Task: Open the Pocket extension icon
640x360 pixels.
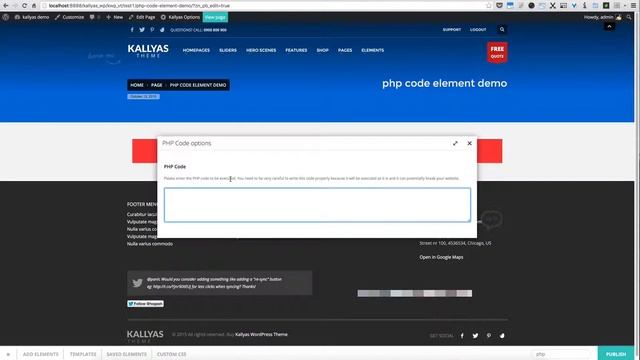Action: coord(499,6)
